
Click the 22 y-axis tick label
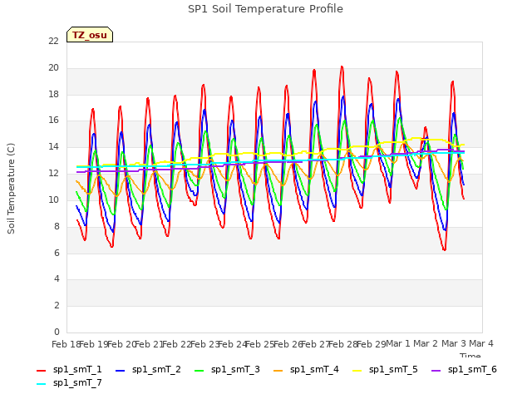(x=53, y=41)
